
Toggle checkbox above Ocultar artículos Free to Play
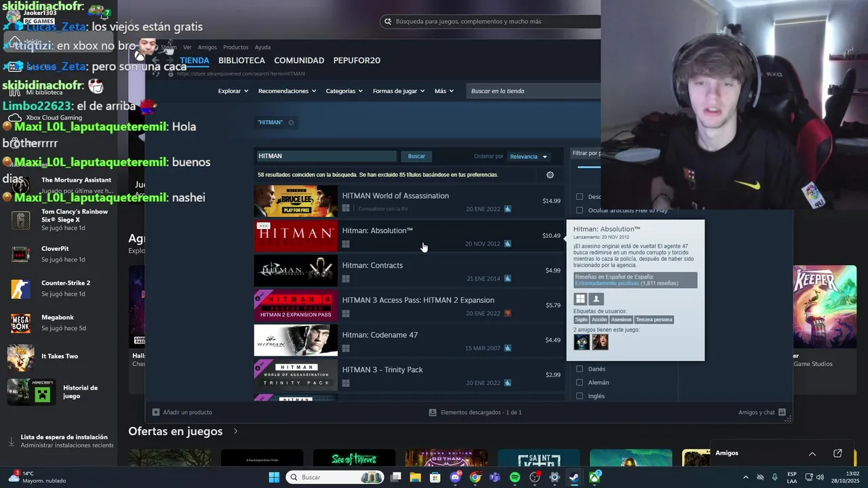pos(579,197)
